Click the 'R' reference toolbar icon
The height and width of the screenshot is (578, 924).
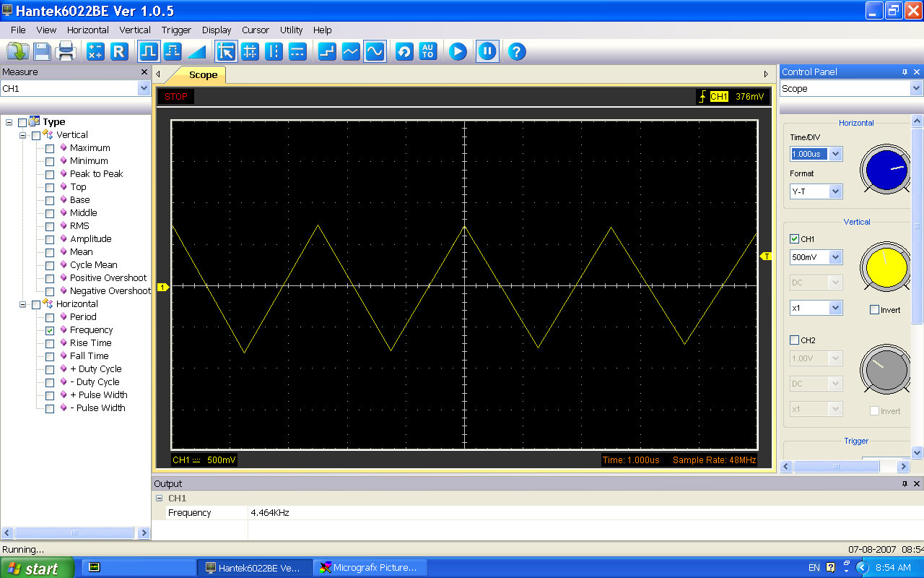(x=119, y=51)
